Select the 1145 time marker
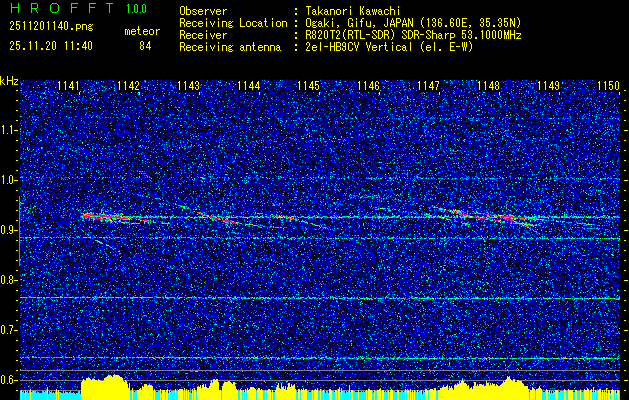The image size is (629, 400). [308, 87]
